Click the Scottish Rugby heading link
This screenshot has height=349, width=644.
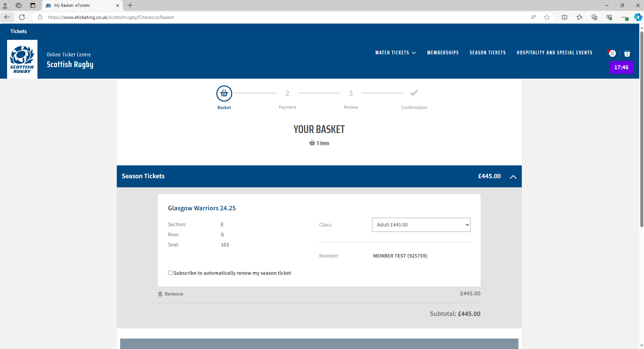[x=70, y=64]
